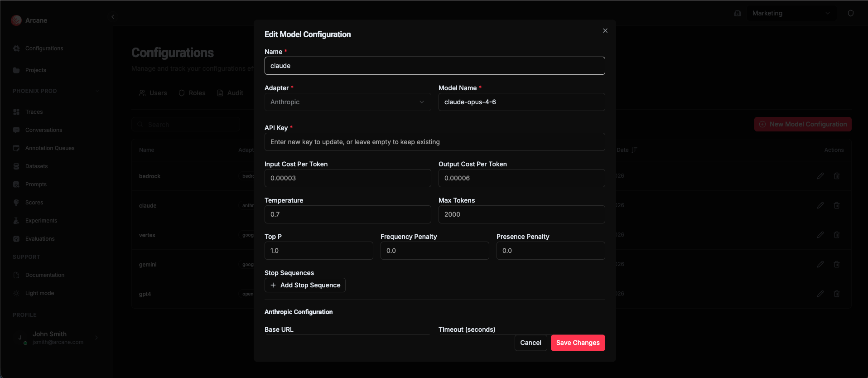Switch to the Roles tab
Image resolution: width=868 pixels, height=378 pixels.
pyautogui.click(x=192, y=93)
